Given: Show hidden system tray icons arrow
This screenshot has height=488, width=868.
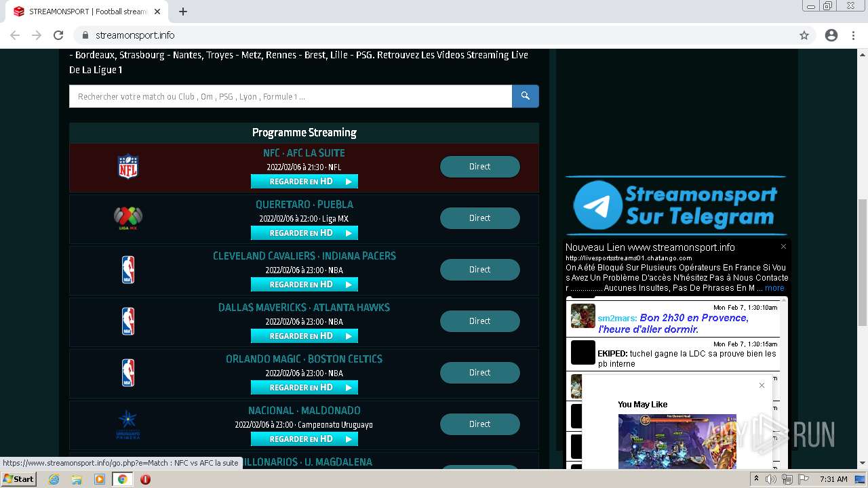Looking at the screenshot, I should click(x=756, y=479).
